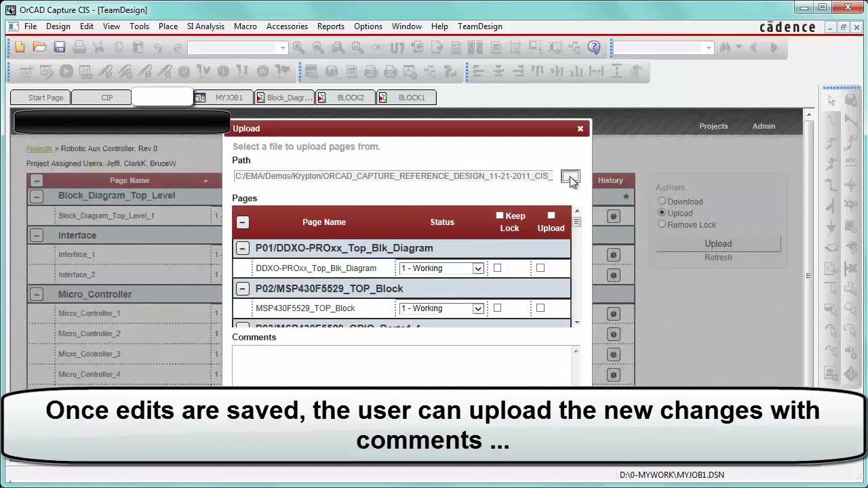Switch to the CIP tab
This screenshot has width=868, height=488.
click(102, 98)
